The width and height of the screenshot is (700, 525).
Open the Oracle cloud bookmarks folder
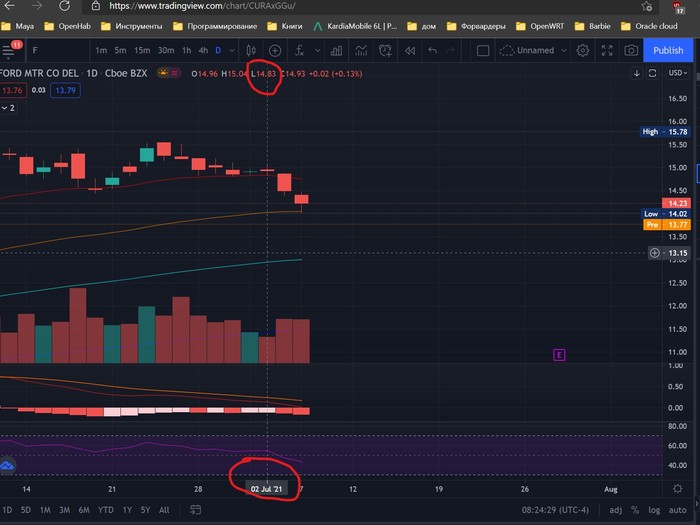pyautogui.click(x=650, y=26)
